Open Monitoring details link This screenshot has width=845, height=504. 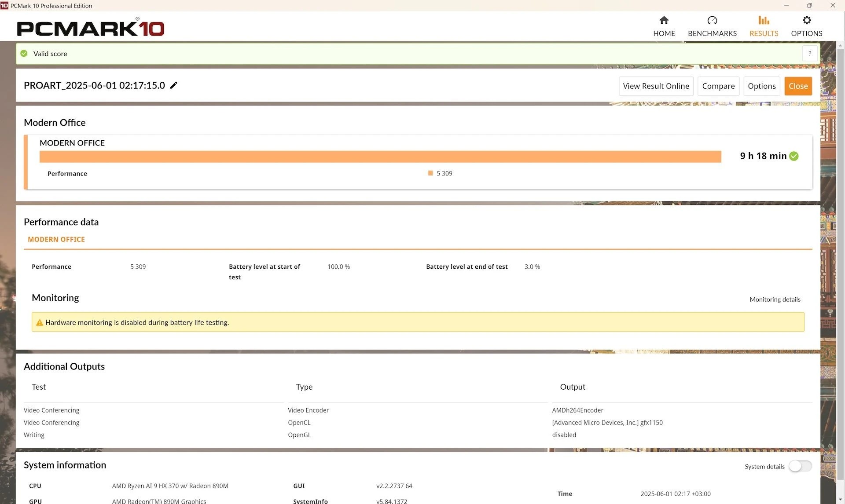click(x=775, y=299)
